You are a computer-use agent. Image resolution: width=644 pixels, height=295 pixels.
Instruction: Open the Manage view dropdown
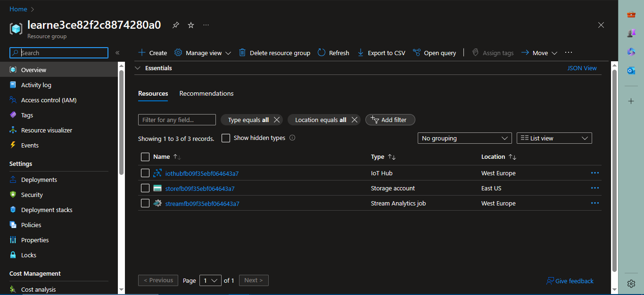pyautogui.click(x=202, y=52)
